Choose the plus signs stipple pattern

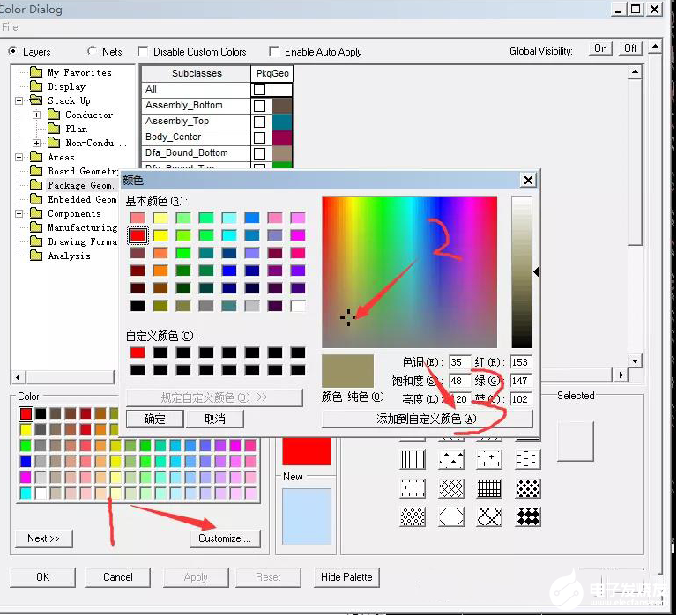489,459
